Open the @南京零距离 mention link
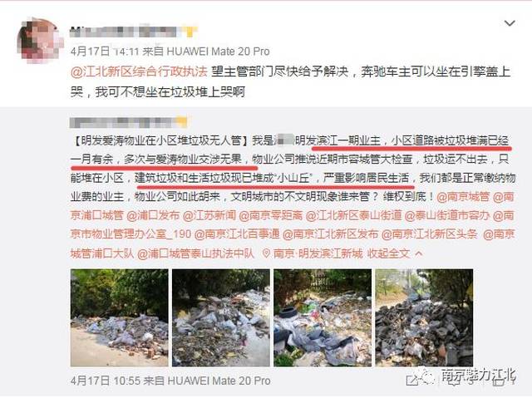 tap(271, 215)
